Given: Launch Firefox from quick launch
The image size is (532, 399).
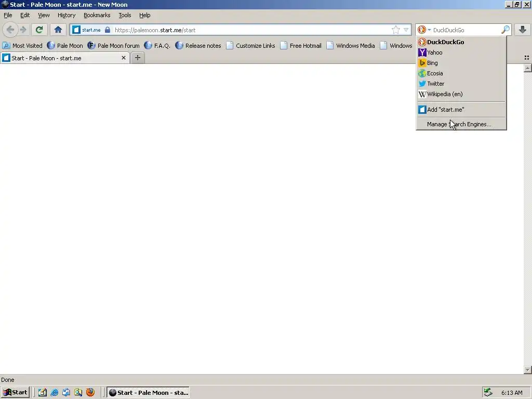Looking at the screenshot, I should (90, 393).
